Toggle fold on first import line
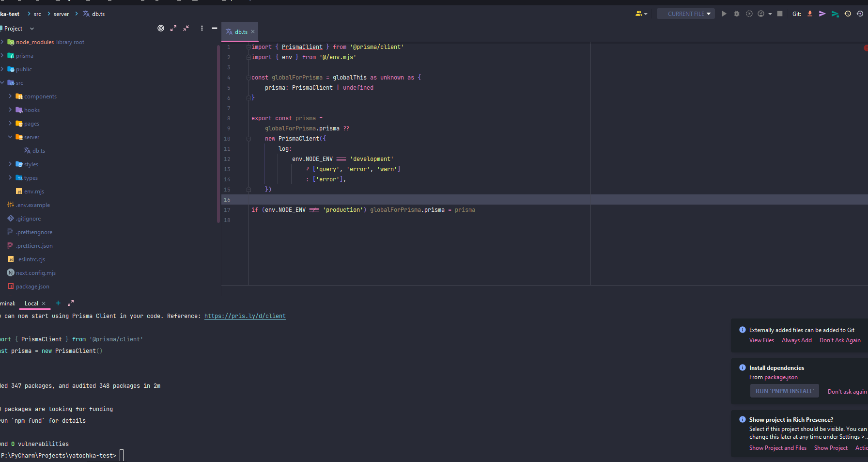The width and height of the screenshot is (868, 462). point(248,47)
